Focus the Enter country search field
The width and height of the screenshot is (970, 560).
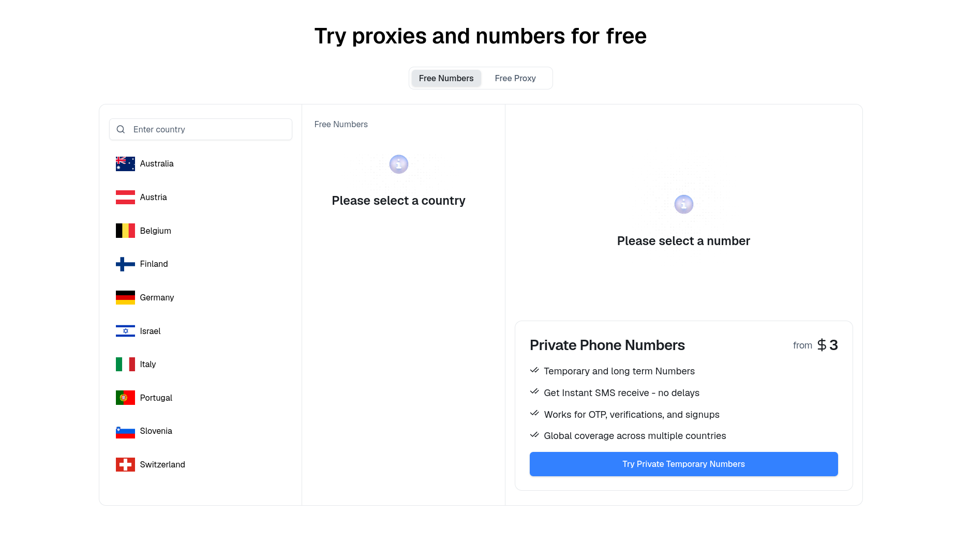pyautogui.click(x=201, y=129)
